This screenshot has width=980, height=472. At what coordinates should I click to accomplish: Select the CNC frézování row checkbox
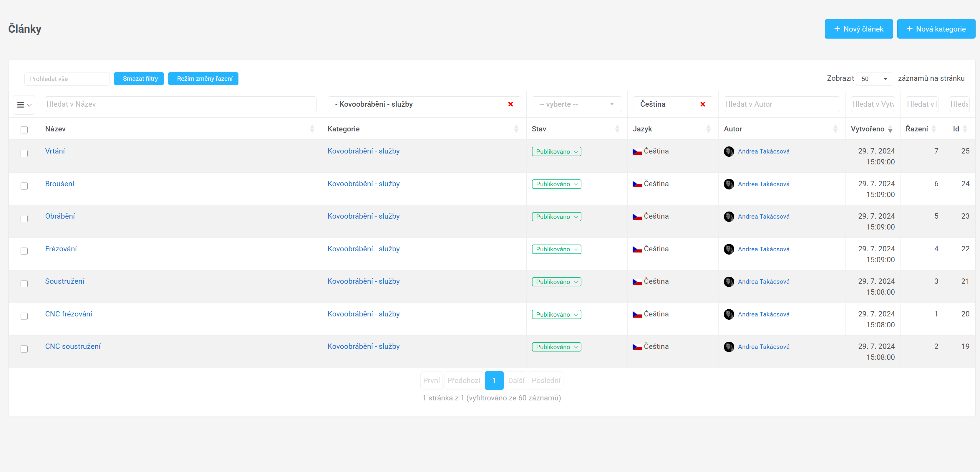[24, 316]
